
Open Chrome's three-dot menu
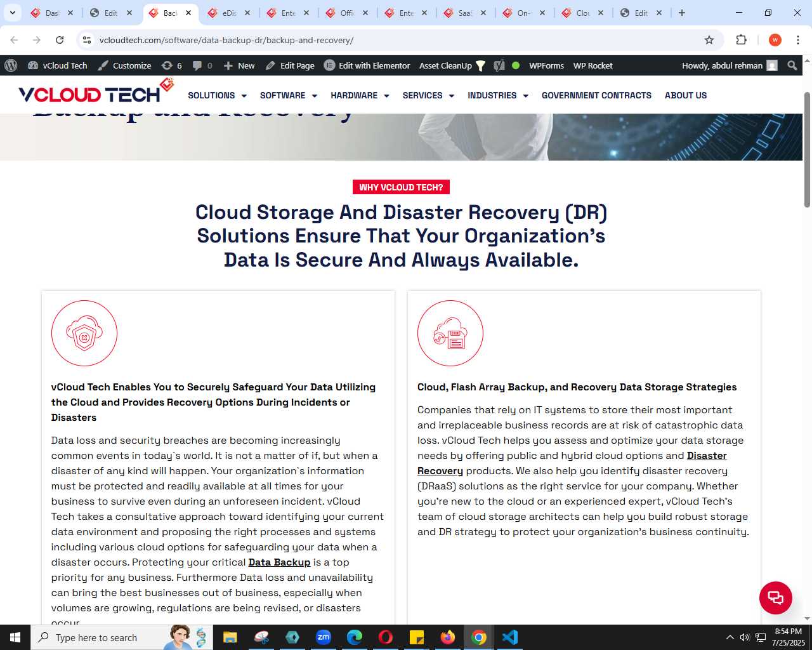798,40
